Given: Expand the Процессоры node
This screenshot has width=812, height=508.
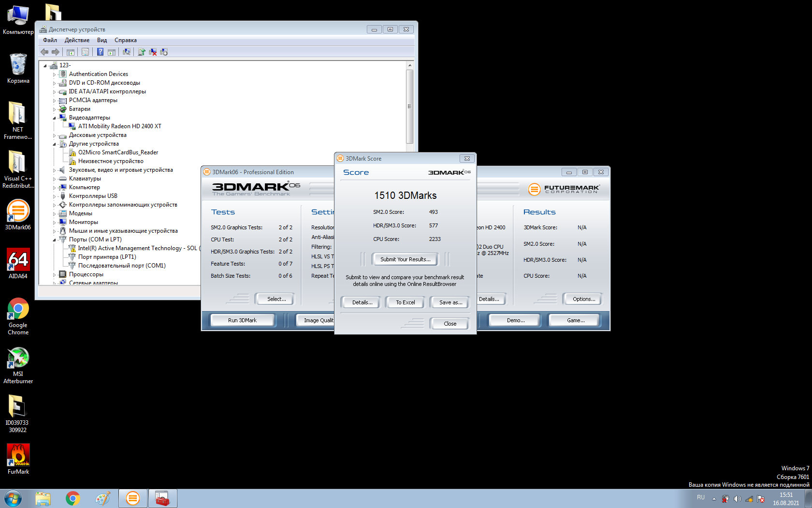Looking at the screenshot, I should (54, 275).
